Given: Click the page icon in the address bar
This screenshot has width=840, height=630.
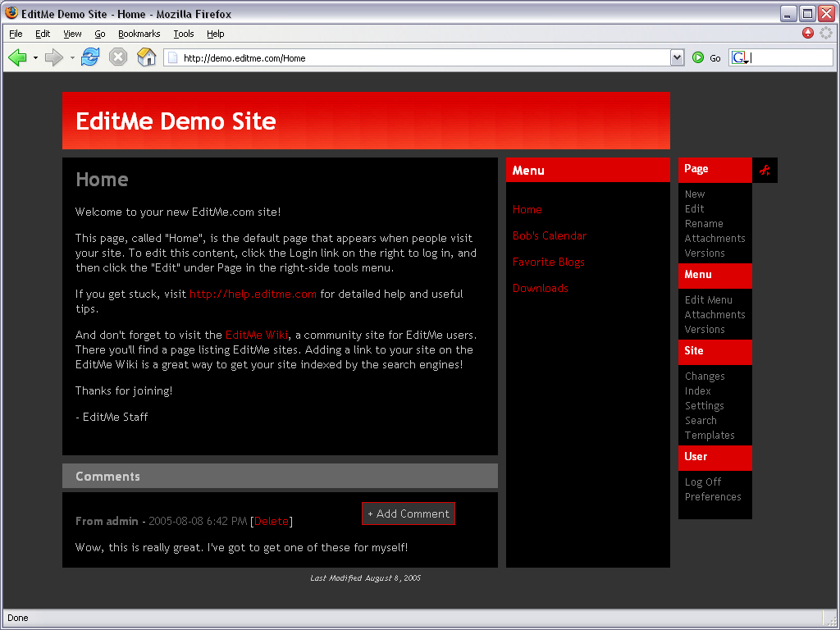Looking at the screenshot, I should [x=172, y=58].
